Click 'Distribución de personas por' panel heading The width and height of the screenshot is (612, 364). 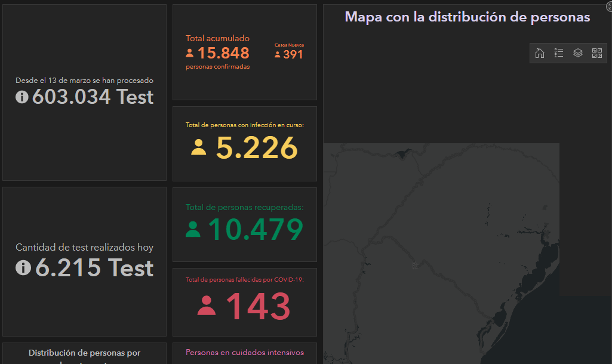pyautogui.click(x=84, y=353)
